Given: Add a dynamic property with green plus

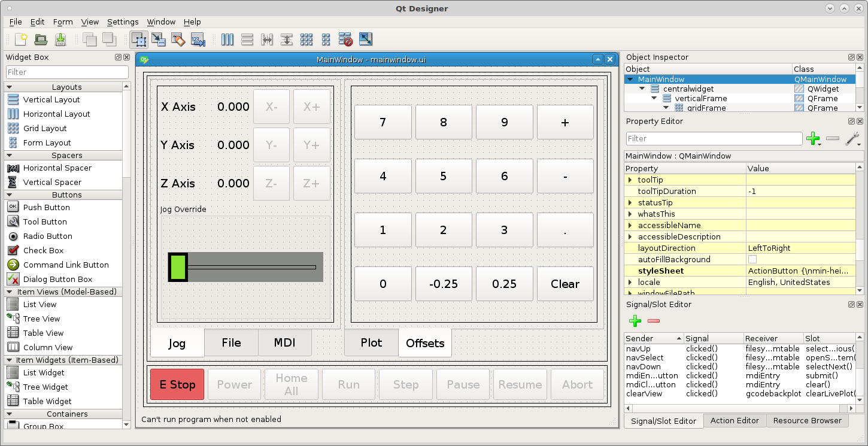Looking at the screenshot, I should coord(813,139).
